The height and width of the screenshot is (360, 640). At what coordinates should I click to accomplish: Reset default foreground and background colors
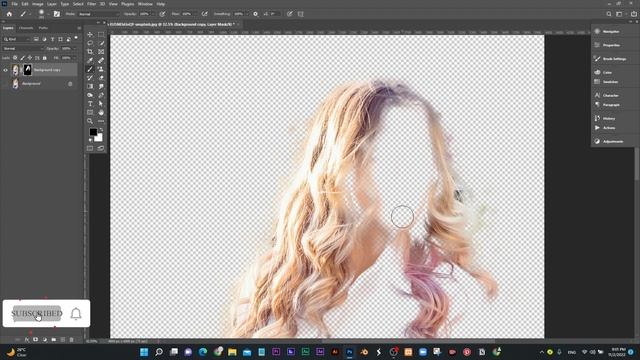coord(91,140)
